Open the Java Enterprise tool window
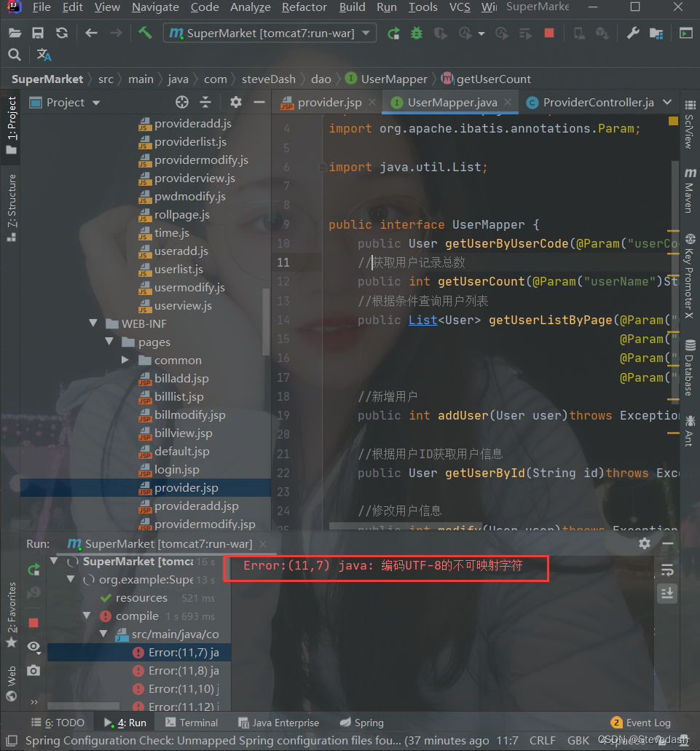 coord(279,723)
